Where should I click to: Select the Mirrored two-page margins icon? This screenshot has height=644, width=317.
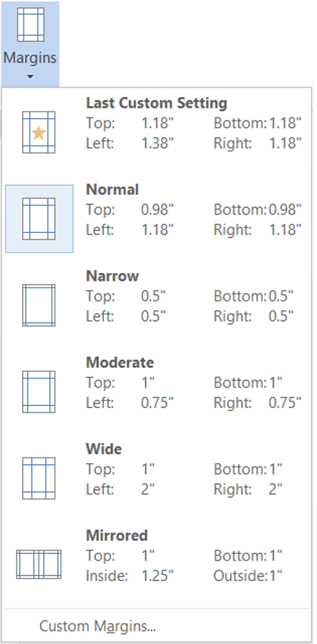pyautogui.click(x=39, y=564)
